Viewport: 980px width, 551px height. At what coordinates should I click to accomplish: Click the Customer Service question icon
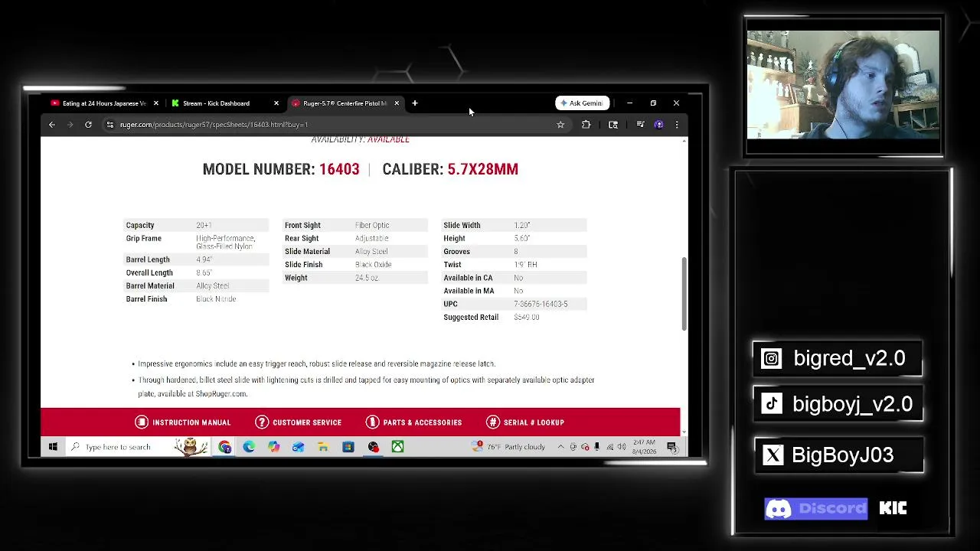tap(262, 422)
